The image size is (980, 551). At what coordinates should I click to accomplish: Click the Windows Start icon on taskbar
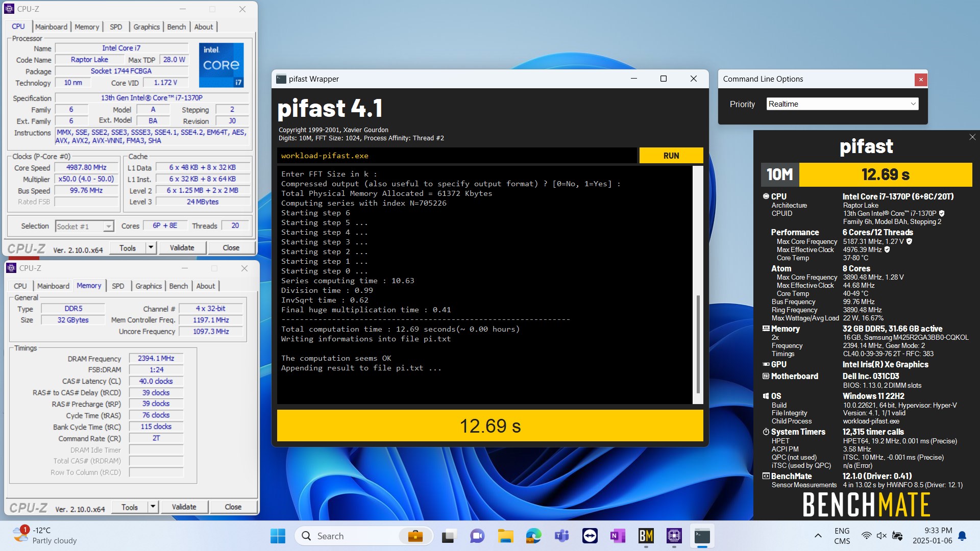tap(278, 536)
